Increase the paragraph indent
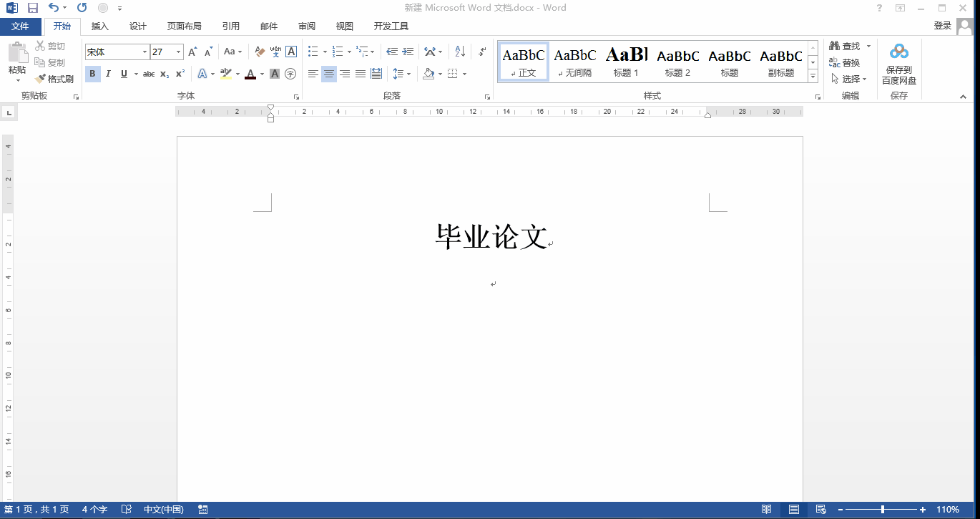The image size is (980, 519). (x=408, y=52)
